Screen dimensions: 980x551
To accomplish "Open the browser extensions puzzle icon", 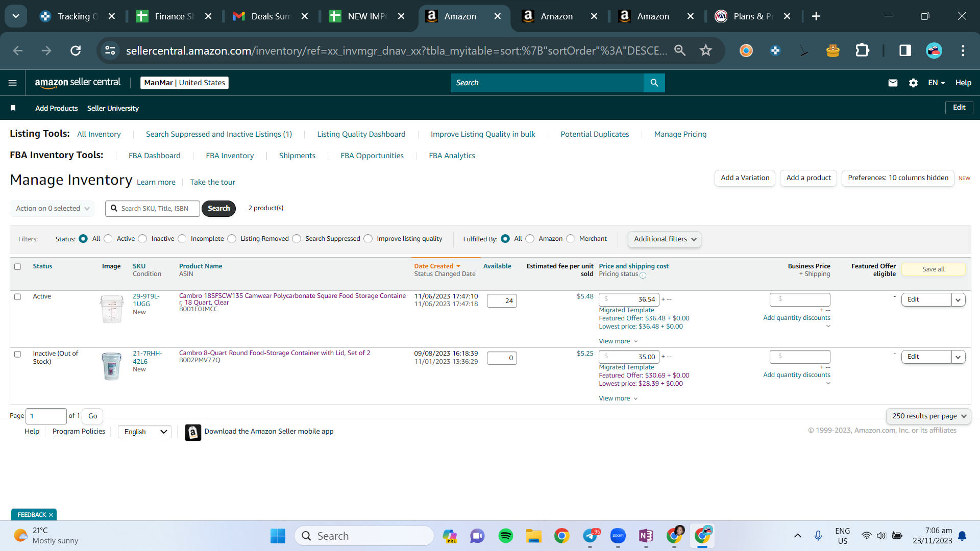I will point(862,51).
